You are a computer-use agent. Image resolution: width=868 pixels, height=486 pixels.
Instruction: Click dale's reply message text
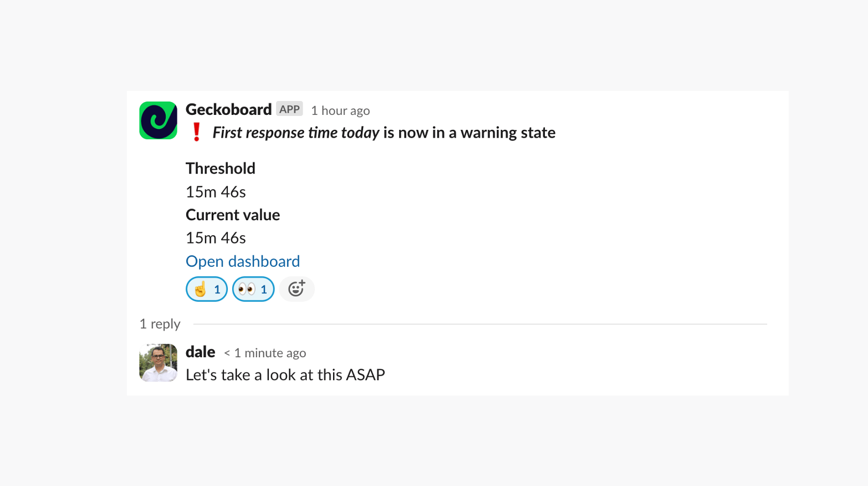285,374
